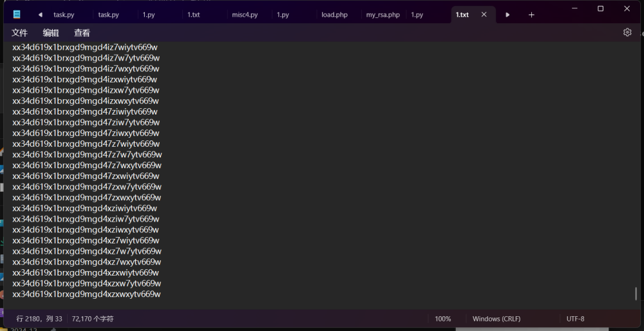Click the line ending in 4izxw7ytv669w

click(86, 90)
